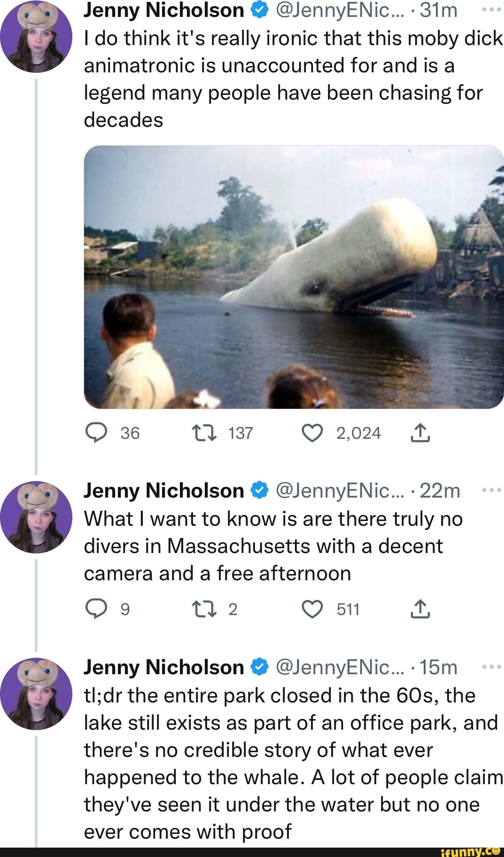Reply to the Moby Dick animatronic tweet
Image resolution: width=504 pixels, height=857 pixels.
[96, 433]
